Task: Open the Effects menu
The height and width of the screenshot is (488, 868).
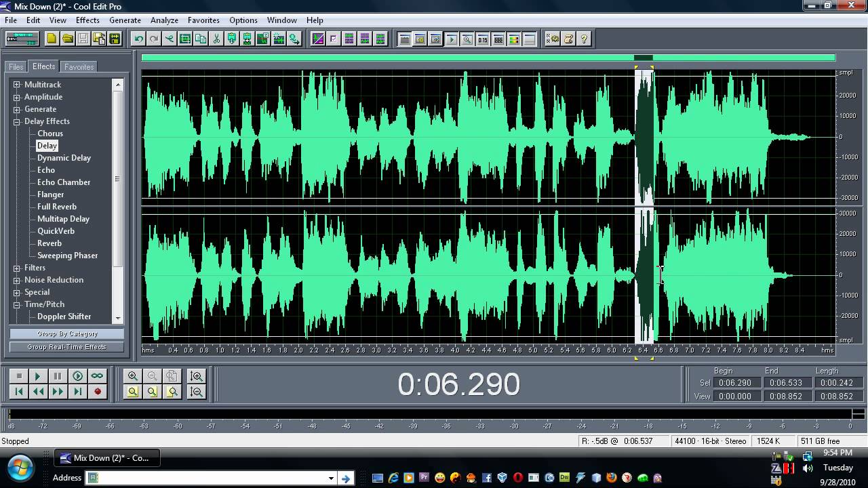Action: (x=87, y=20)
